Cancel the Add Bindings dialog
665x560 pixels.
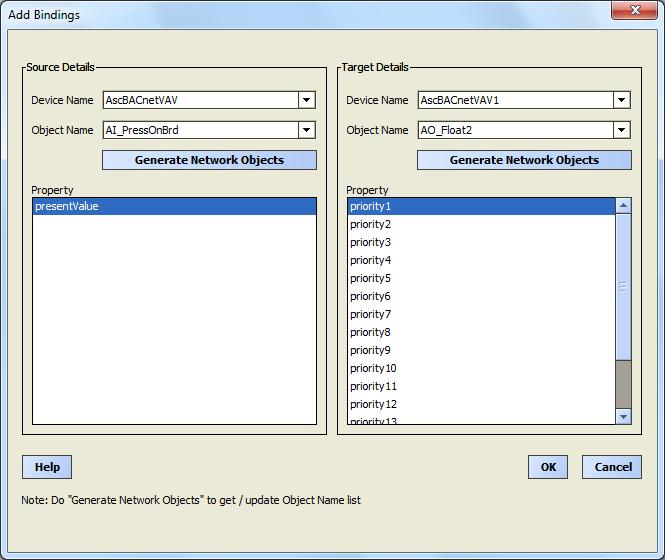(x=612, y=467)
